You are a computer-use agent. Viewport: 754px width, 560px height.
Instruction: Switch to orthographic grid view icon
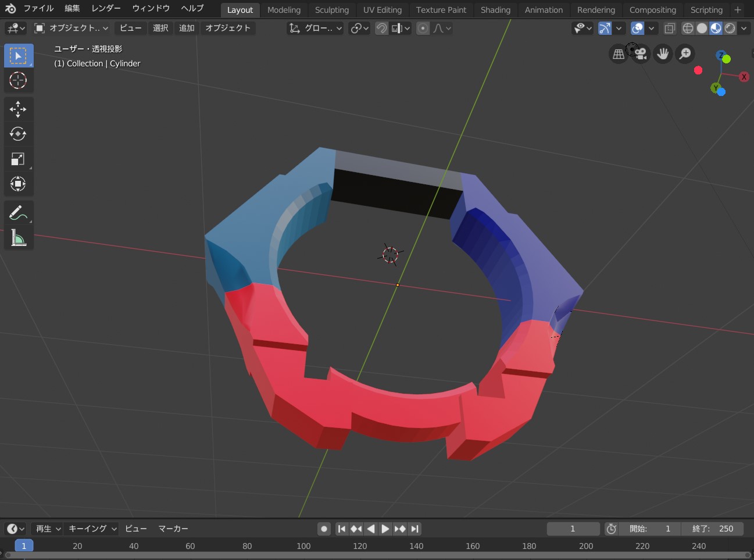point(619,54)
